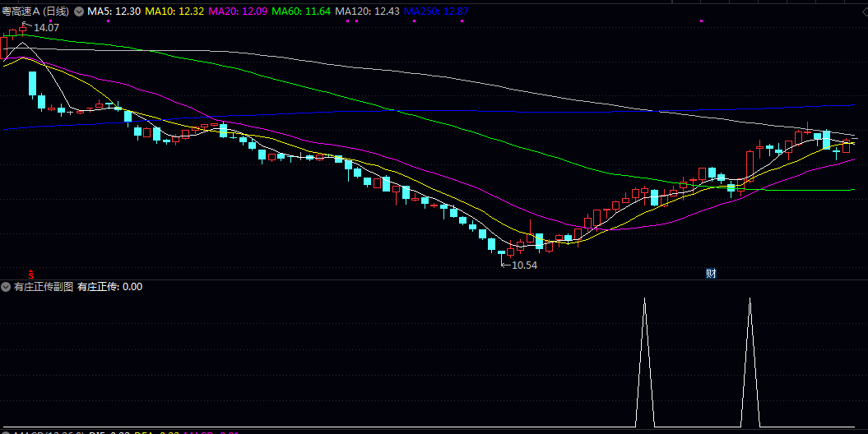The width and height of the screenshot is (868, 434).
Task: Click the 10.54 low price annotation
Action: point(523,265)
